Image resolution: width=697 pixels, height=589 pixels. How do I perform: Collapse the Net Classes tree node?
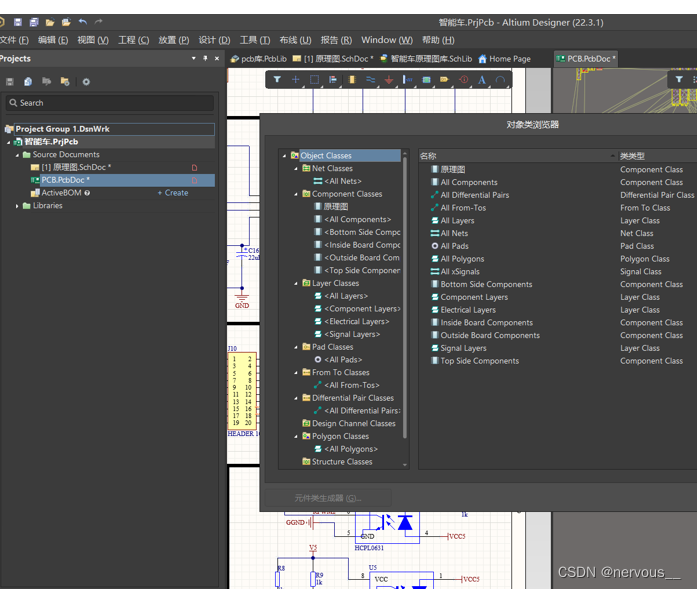point(296,169)
